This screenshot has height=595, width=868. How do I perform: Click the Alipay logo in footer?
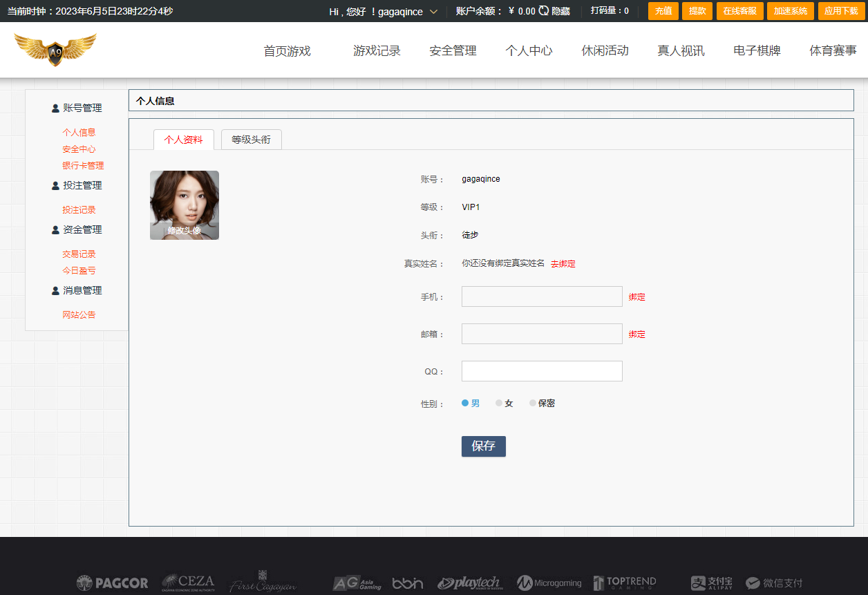[711, 583]
